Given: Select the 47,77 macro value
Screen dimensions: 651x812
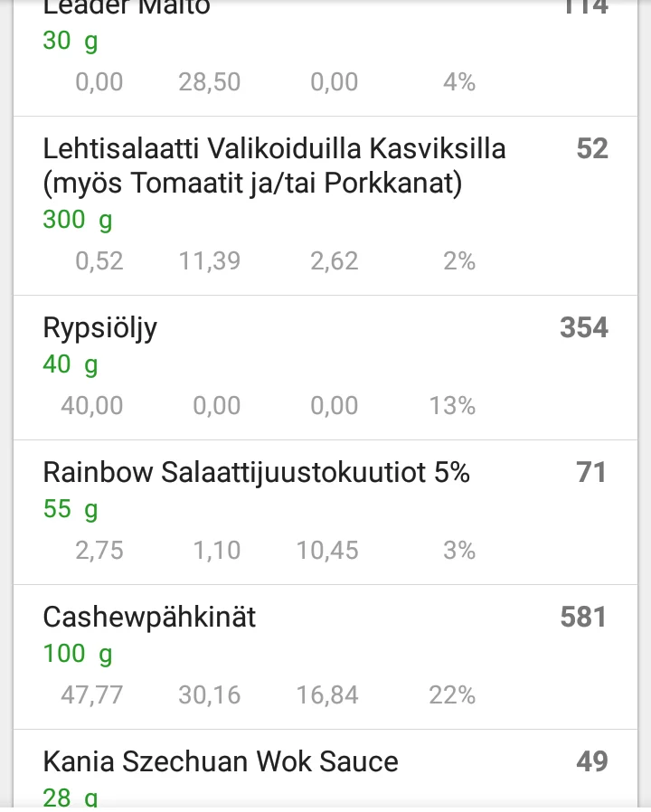Looking at the screenshot, I should tap(92, 694).
